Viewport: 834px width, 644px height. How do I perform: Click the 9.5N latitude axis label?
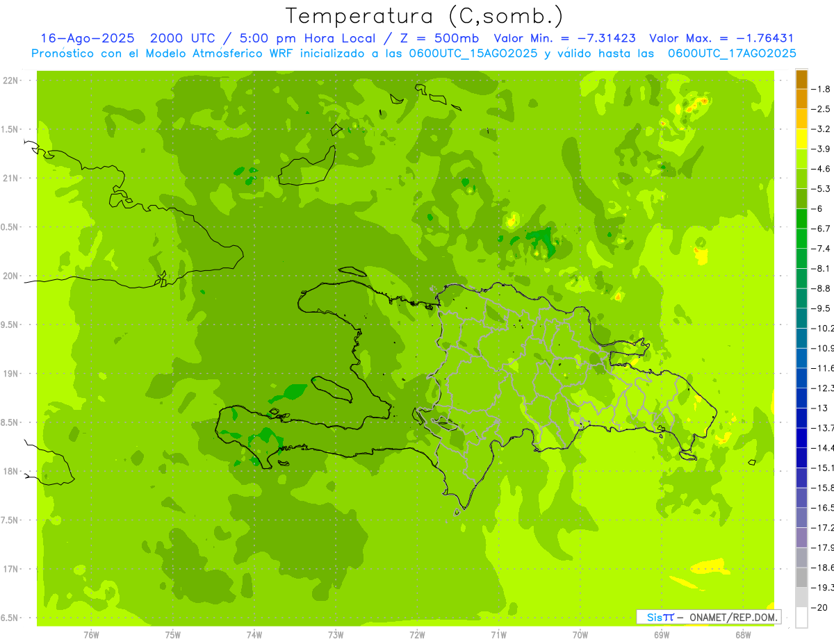tap(10, 325)
